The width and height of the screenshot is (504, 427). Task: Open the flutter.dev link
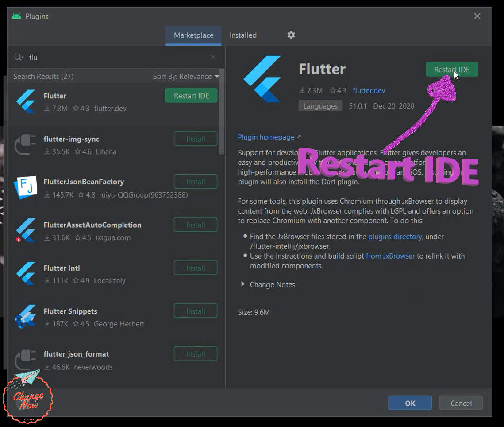coord(369,90)
